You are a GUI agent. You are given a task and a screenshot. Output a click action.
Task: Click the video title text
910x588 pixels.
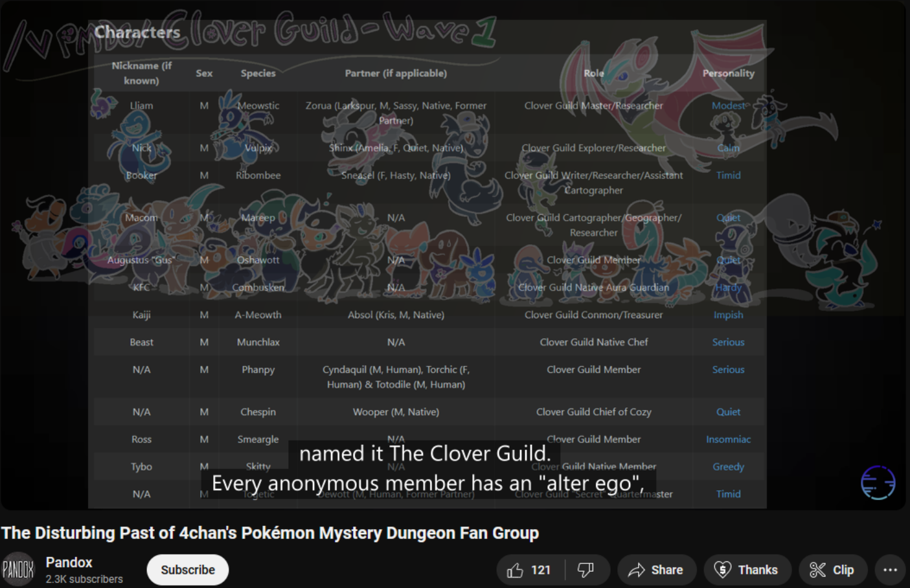270,533
